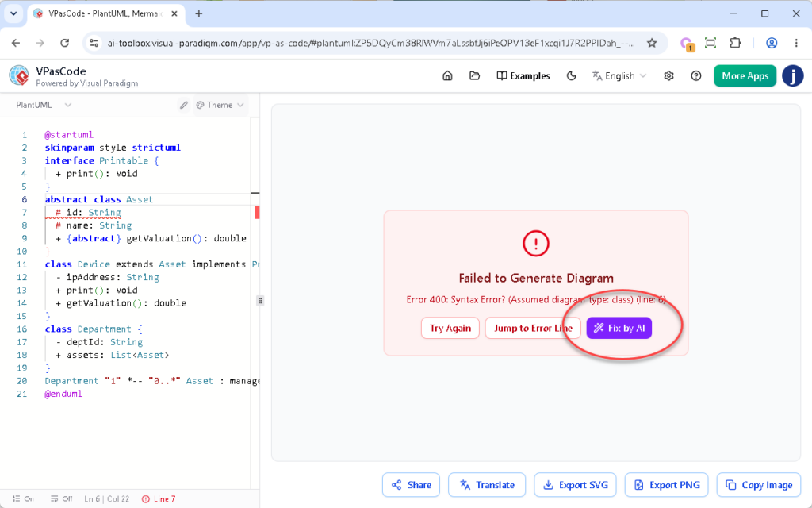Image resolution: width=812 pixels, height=508 pixels.
Task: Click the extension icon with badge 1
Action: (x=687, y=44)
